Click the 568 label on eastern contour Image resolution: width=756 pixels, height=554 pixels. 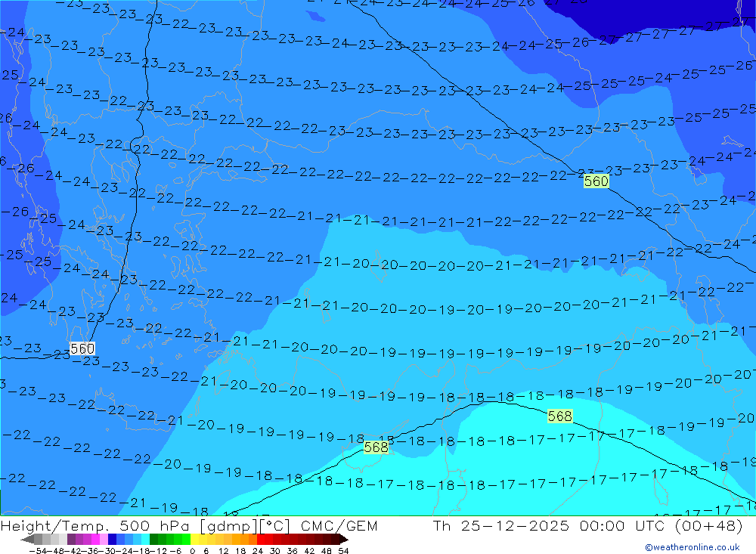(x=559, y=416)
